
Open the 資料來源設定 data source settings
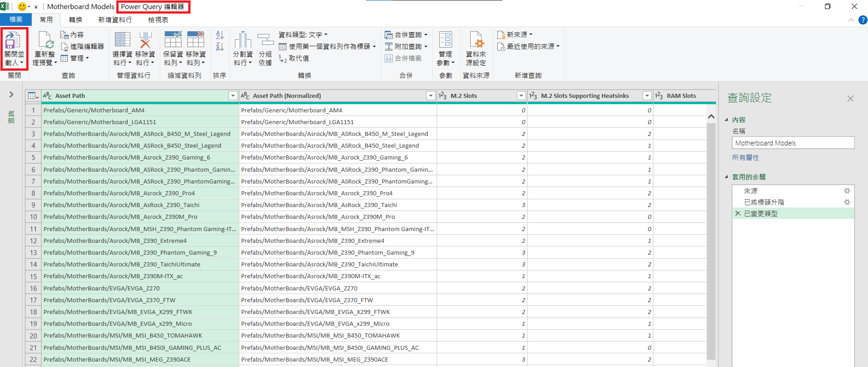click(x=476, y=40)
